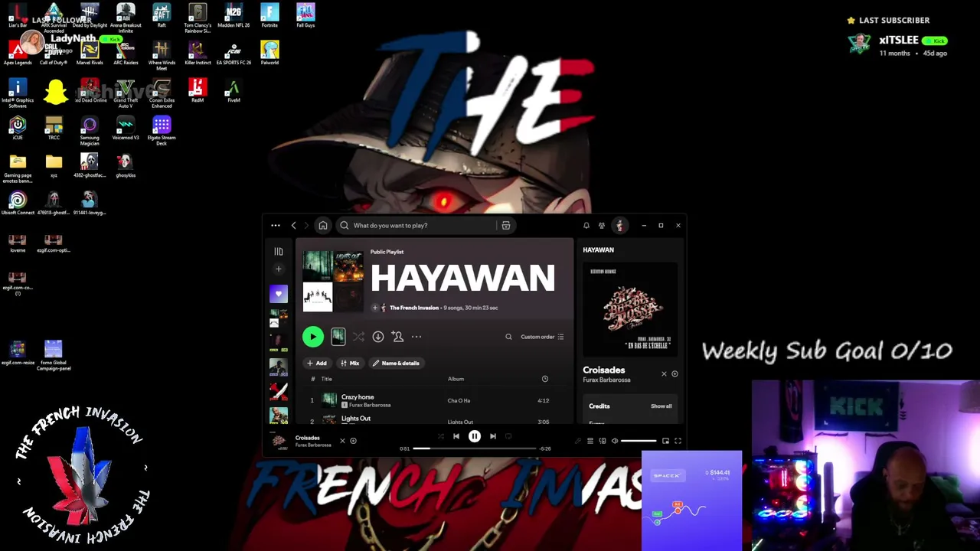Image resolution: width=980 pixels, height=551 pixels.
Task: Sort tracks by Title column
Action: coord(326,379)
